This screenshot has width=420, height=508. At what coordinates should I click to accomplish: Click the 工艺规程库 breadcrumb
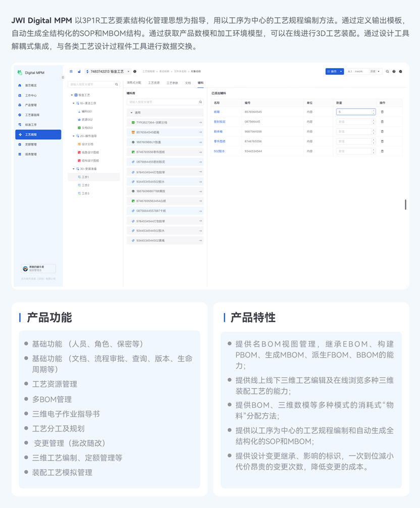pos(148,71)
